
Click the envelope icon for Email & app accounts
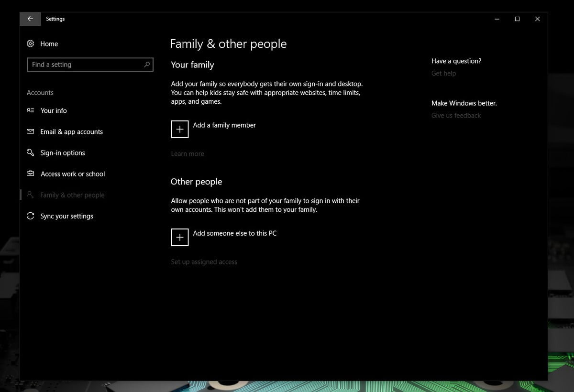click(x=30, y=131)
